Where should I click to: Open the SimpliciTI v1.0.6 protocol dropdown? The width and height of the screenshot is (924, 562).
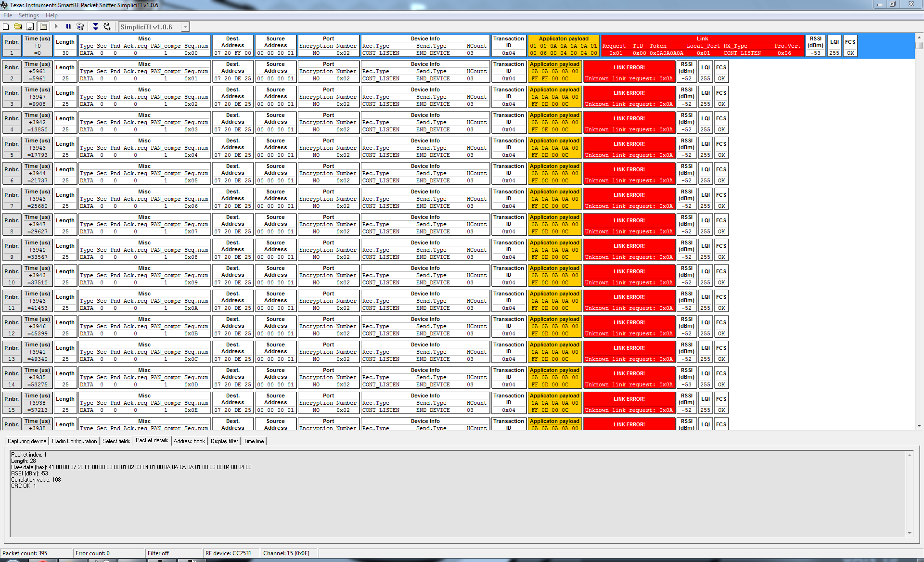[x=186, y=27]
